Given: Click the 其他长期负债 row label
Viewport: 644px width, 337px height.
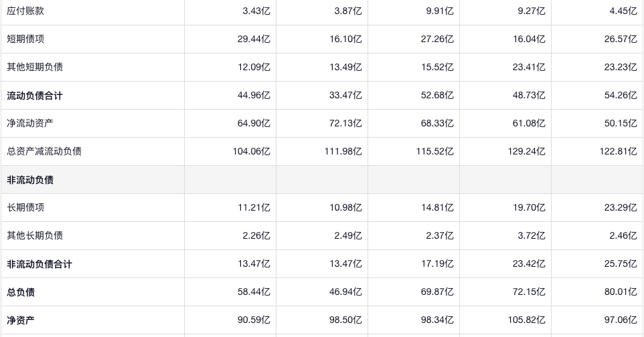Looking at the screenshot, I should pyautogui.click(x=35, y=236).
